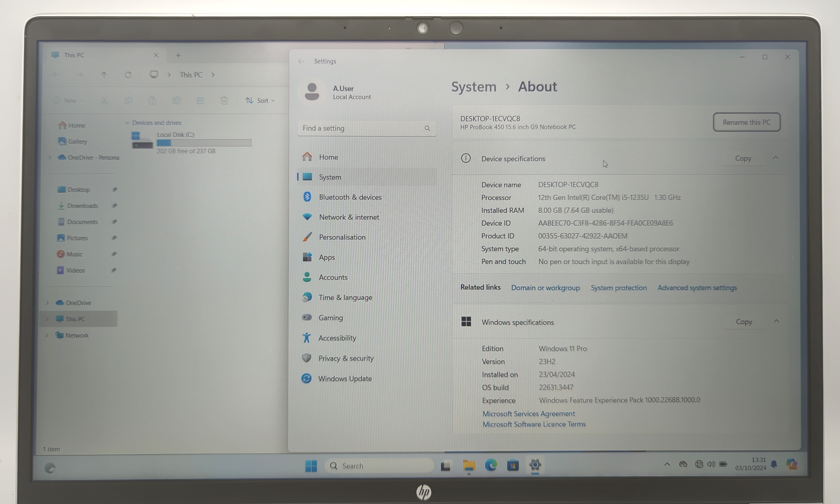This screenshot has width=840, height=504.
Task: Open Downloads folder in Explorer sidebar
Action: pos(78,205)
